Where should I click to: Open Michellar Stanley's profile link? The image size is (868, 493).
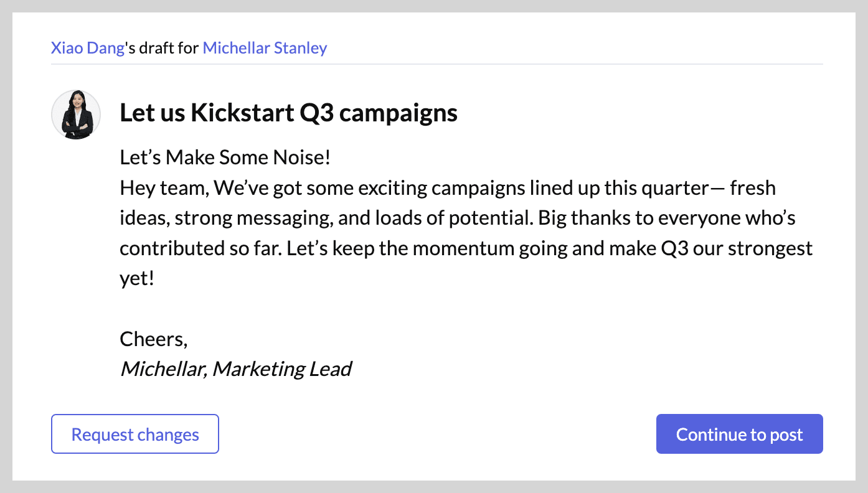[x=265, y=48]
